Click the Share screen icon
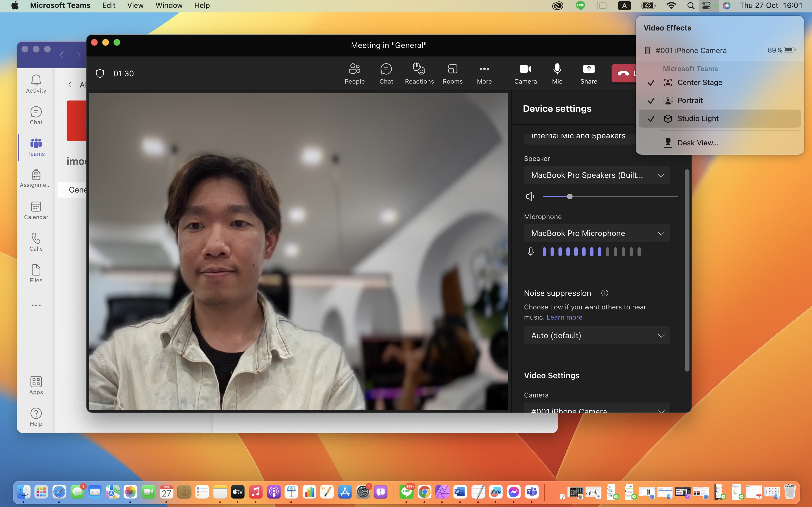The width and height of the screenshot is (812, 507). point(588,73)
